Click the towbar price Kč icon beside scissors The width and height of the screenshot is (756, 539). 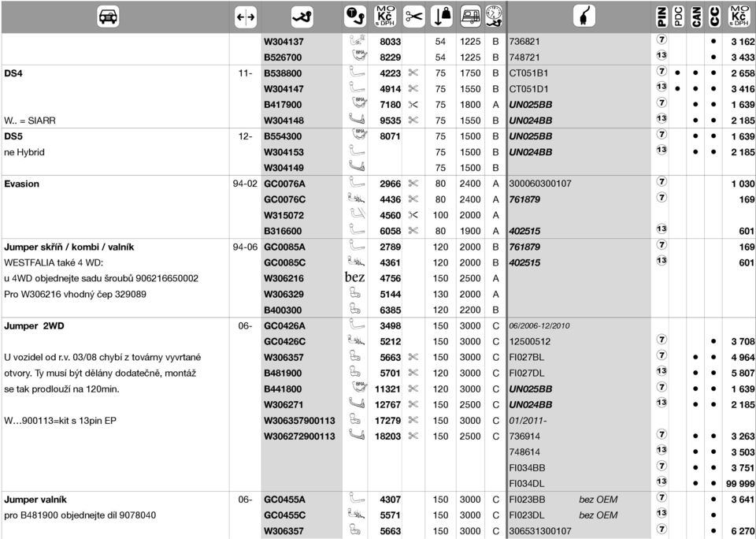pyautogui.click(x=385, y=17)
